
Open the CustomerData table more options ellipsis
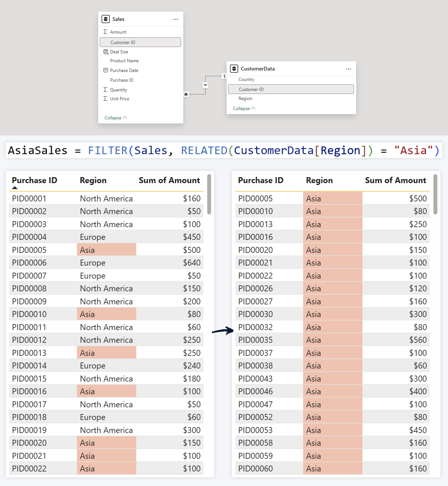pyautogui.click(x=349, y=69)
